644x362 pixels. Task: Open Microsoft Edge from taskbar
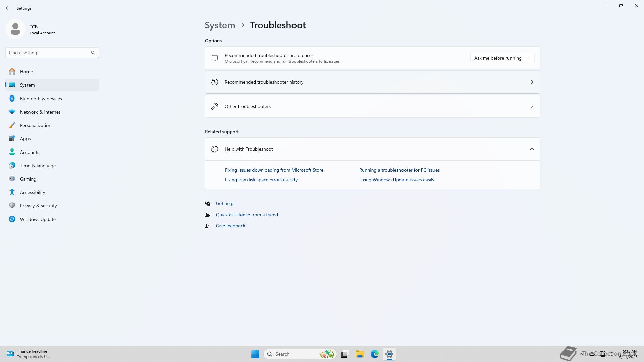[374, 354]
